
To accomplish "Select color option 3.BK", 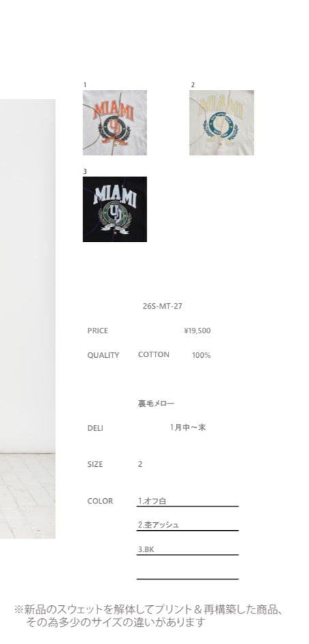I will pyautogui.click(x=188, y=549).
